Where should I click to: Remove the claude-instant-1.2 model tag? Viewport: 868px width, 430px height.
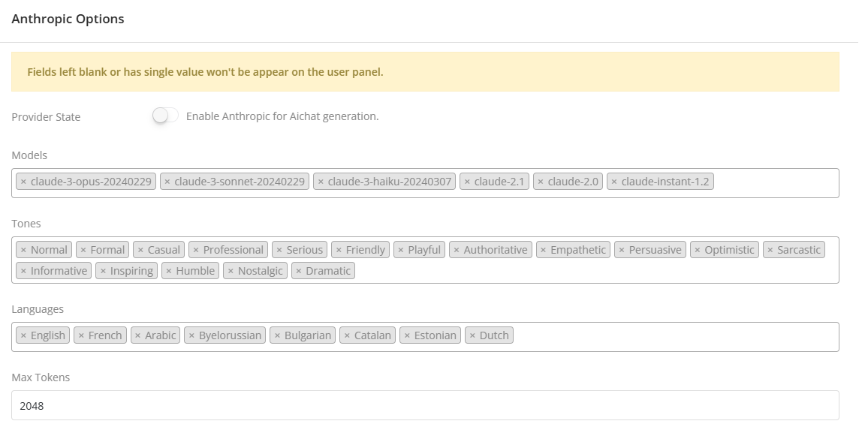(x=614, y=182)
